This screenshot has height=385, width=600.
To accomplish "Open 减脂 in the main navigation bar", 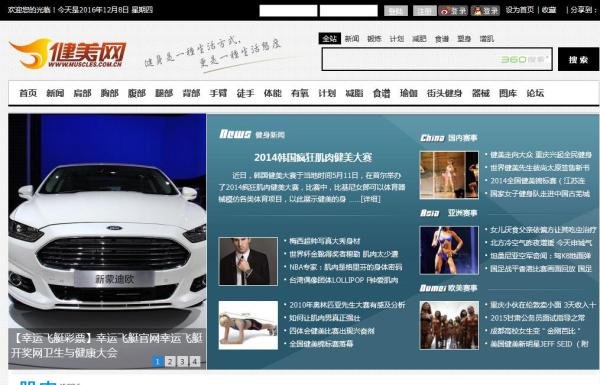I will [x=354, y=93].
